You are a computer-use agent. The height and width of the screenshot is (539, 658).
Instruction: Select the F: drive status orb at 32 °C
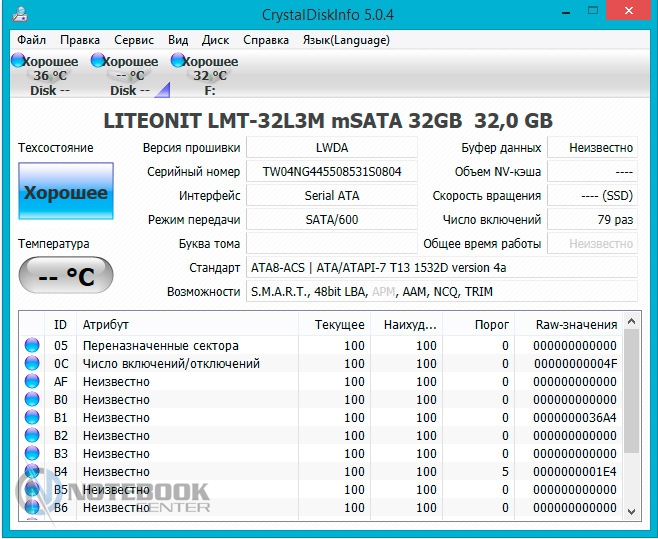(177, 62)
